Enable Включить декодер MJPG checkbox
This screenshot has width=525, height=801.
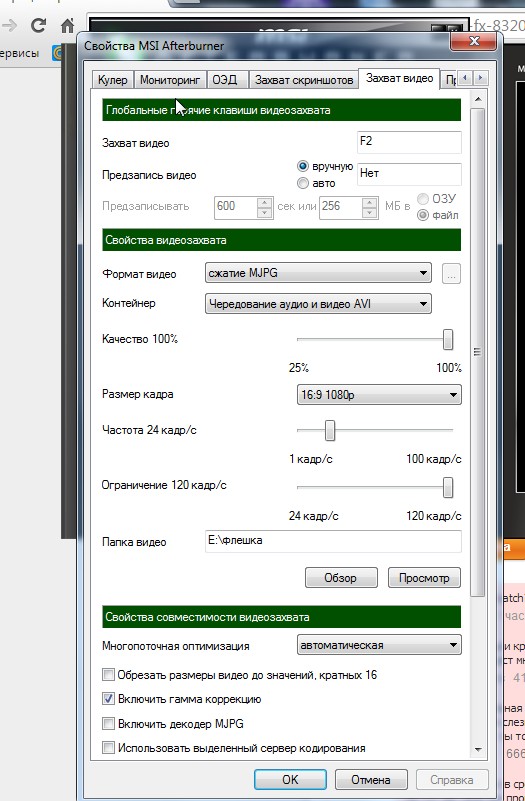point(108,723)
